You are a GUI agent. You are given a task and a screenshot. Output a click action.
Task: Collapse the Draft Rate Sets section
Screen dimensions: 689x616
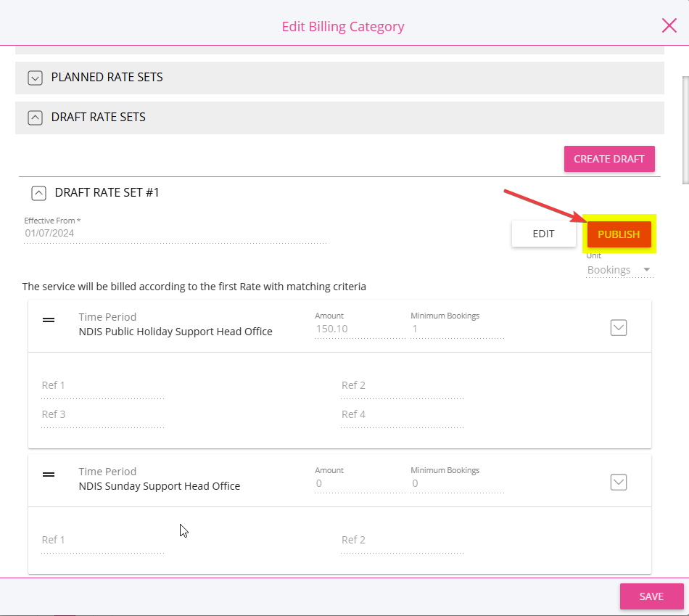(x=35, y=118)
